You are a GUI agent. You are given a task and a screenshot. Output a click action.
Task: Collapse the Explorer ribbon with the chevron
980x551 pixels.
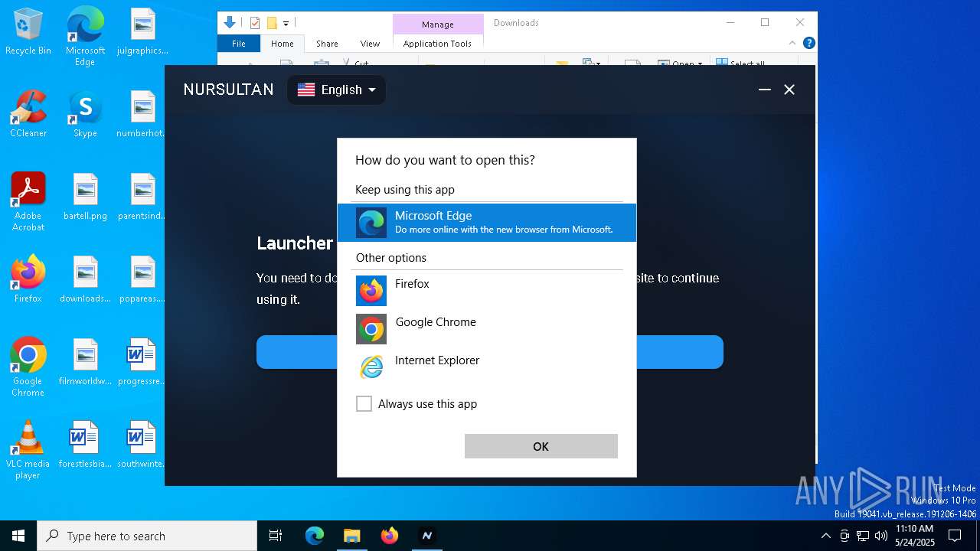792,43
